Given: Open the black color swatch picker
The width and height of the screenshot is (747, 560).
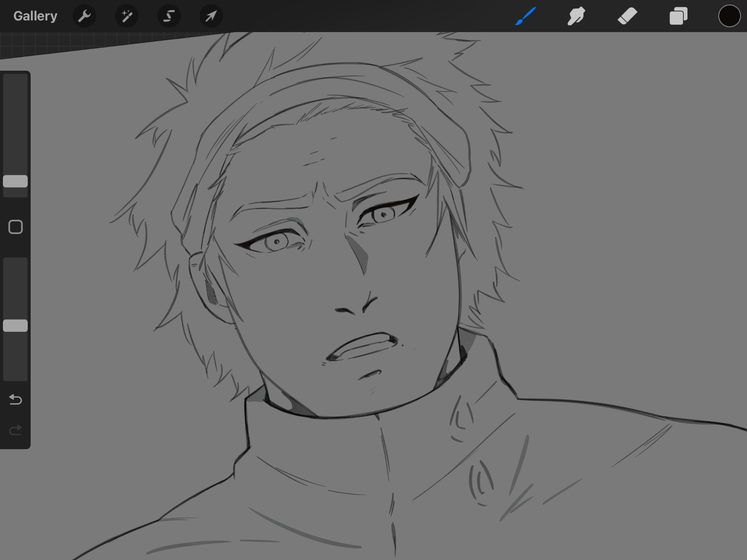Looking at the screenshot, I should pos(729,16).
